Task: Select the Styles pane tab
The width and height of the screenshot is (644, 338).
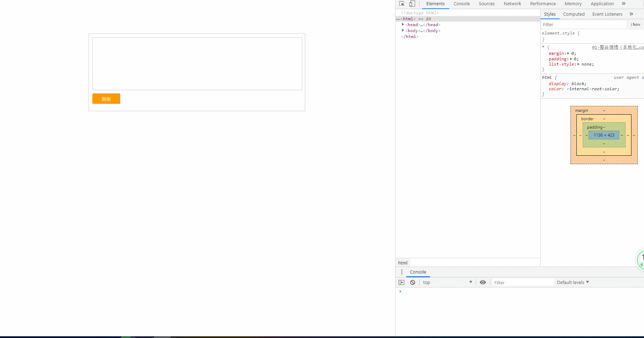Action: (550, 14)
